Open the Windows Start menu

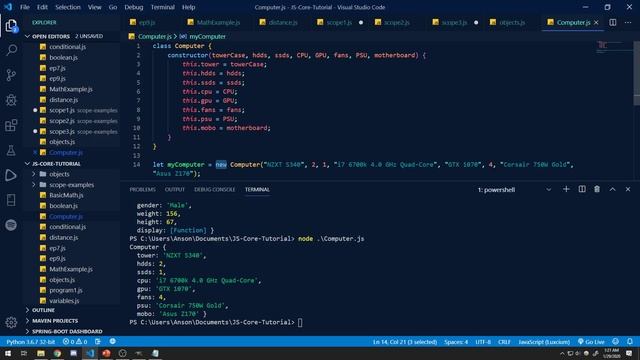(x=8, y=353)
